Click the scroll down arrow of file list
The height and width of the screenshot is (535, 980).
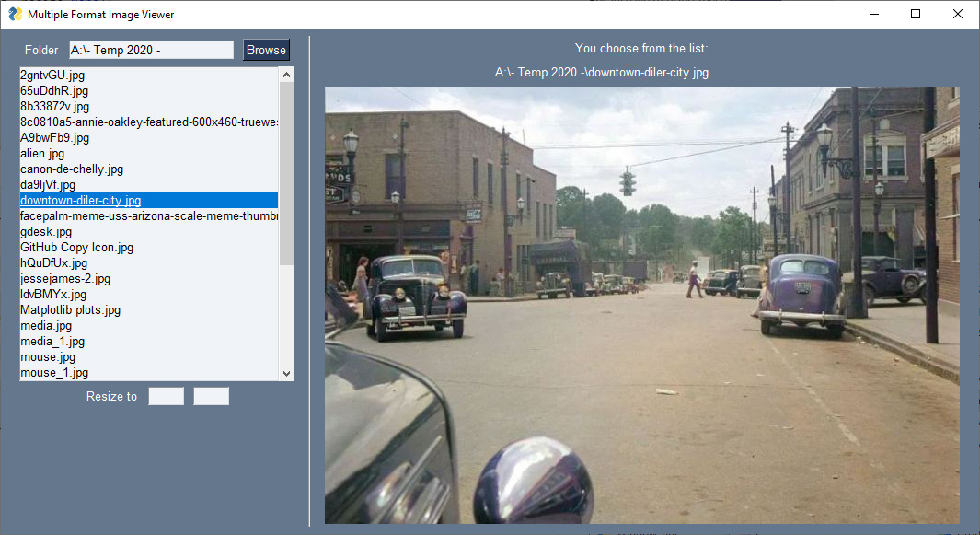tap(286, 373)
